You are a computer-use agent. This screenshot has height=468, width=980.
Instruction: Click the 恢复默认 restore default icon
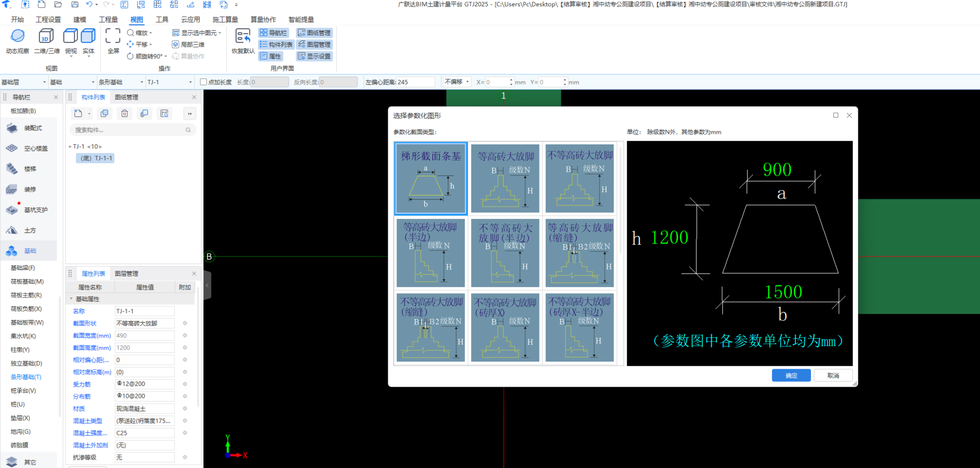coord(243,36)
